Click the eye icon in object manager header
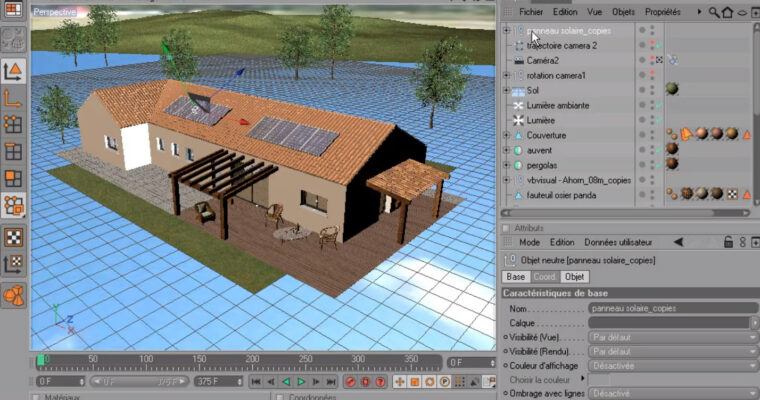The image size is (760, 400). tap(742, 13)
